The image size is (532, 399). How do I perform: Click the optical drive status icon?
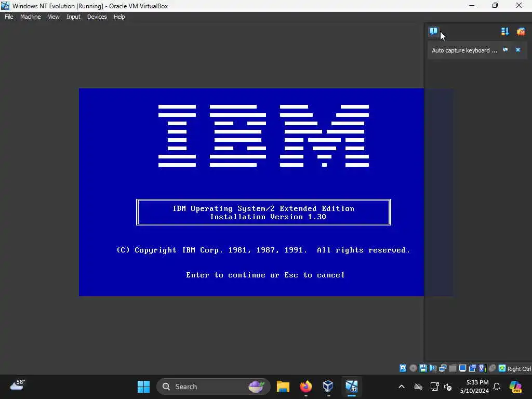point(413,368)
